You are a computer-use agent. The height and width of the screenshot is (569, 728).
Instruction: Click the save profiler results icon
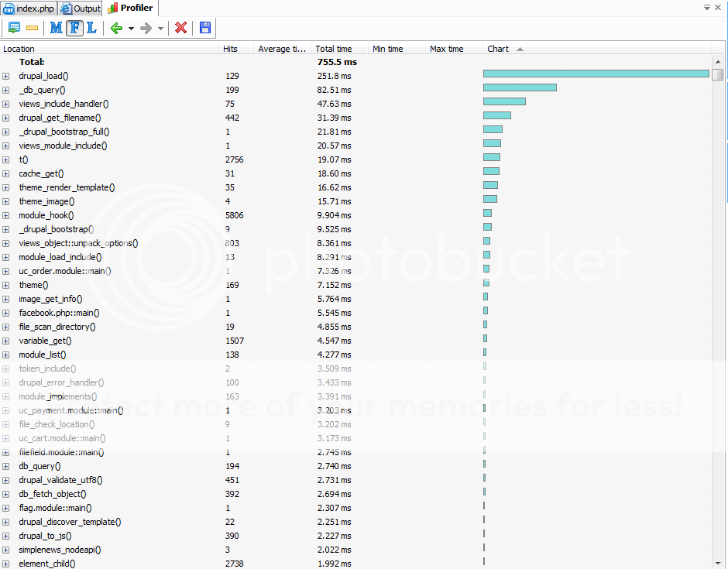pos(204,28)
